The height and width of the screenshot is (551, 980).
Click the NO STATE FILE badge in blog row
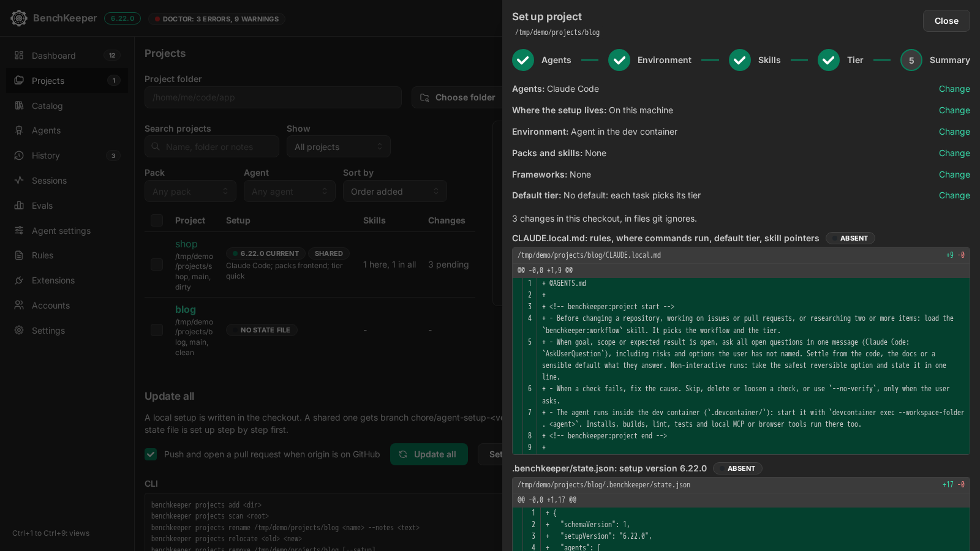[x=262, y=330]
